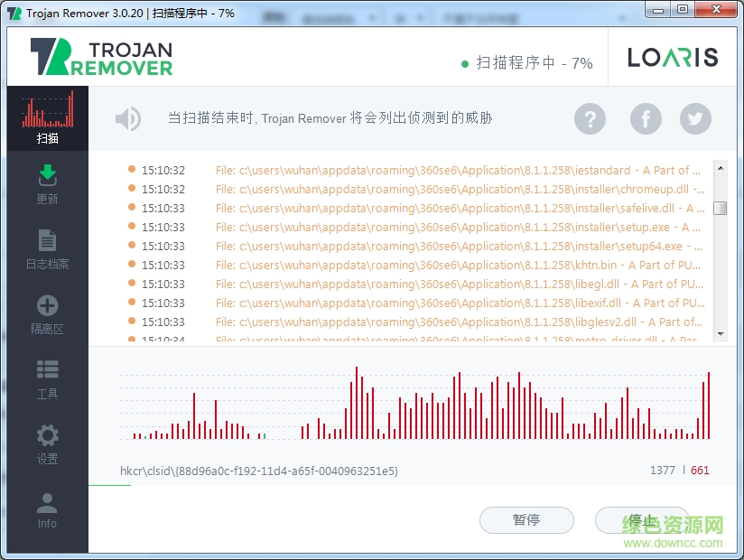Select the 扫描 (Scan) sidebar icon
This screenshot has height=560, width=744.
click(x=47, y=117)
